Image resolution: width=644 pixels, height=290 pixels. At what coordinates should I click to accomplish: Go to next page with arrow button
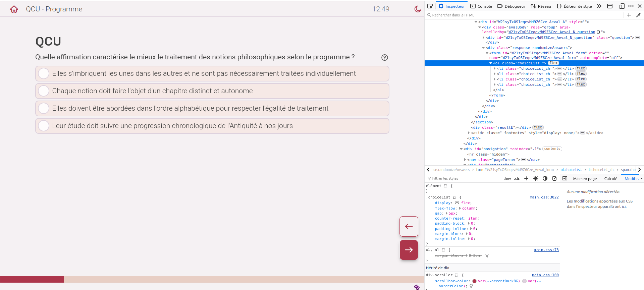(x=409, y=250)
